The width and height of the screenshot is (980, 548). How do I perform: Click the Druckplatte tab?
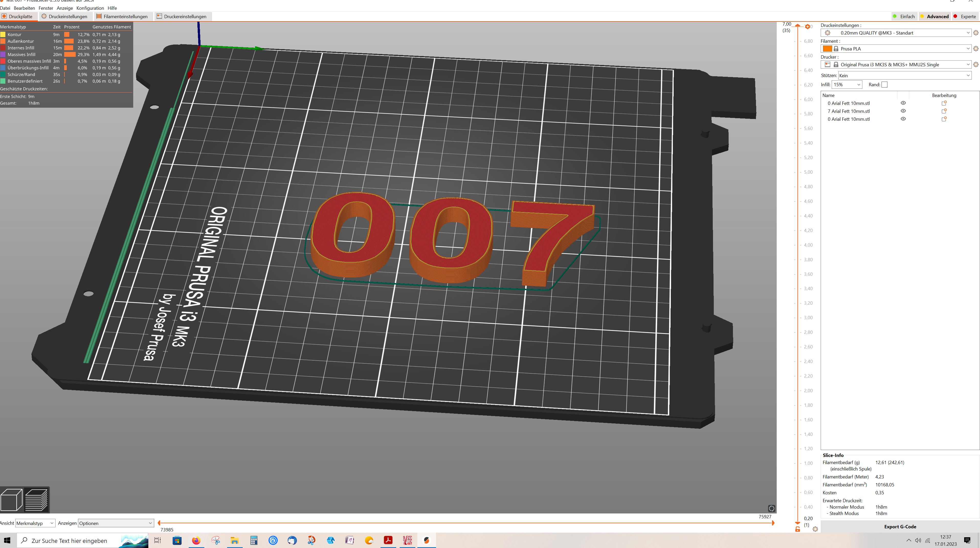[x=18, y=16]
